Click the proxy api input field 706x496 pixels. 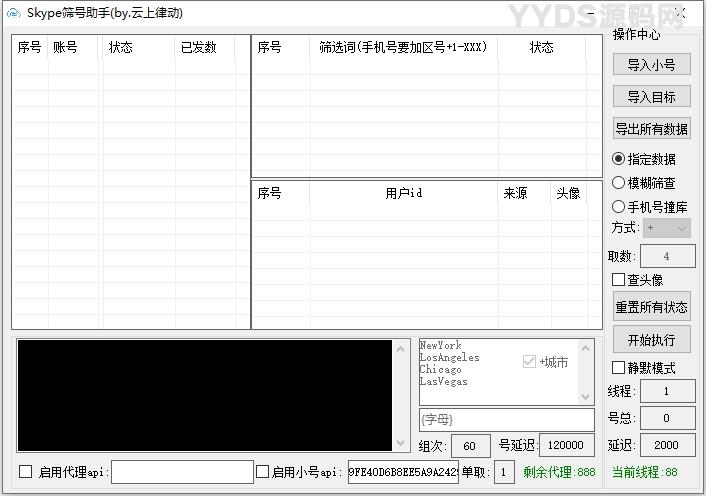(x=182, y=472)
